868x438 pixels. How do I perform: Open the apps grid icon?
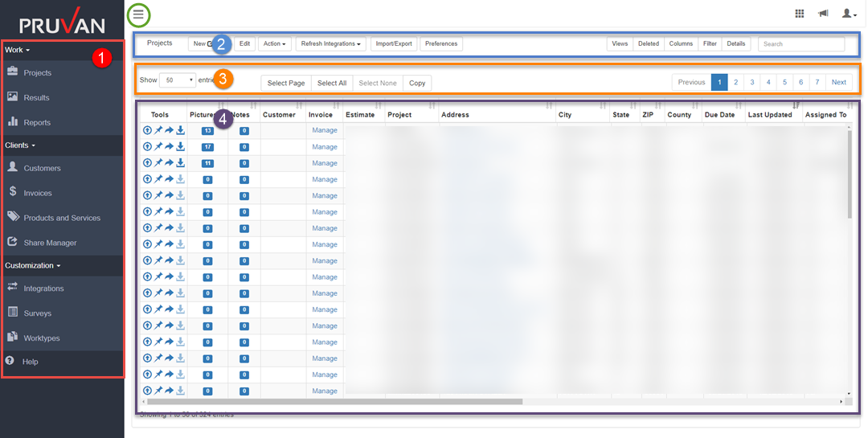(x=799, y=14)
